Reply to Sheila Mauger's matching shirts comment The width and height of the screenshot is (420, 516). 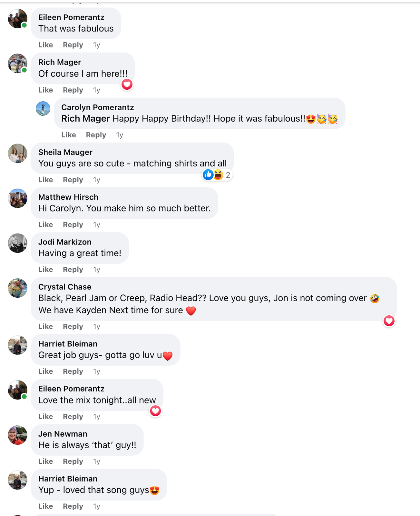point(73,180)
